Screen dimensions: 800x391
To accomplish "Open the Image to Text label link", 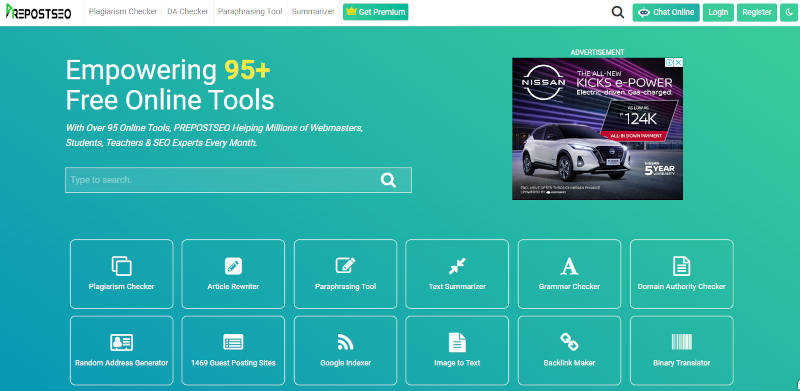I will click(x=457, y=363).
